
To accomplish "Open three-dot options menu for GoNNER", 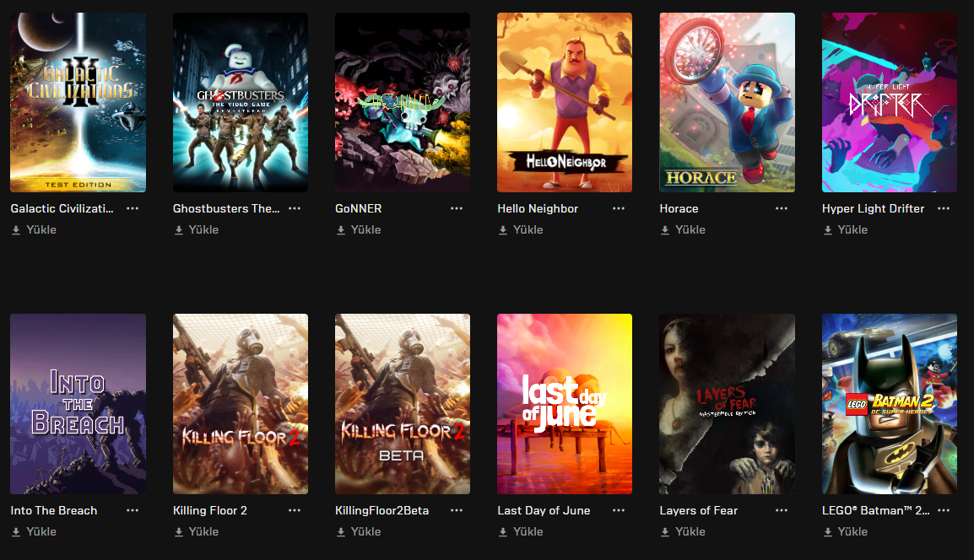I will [457, 208].
